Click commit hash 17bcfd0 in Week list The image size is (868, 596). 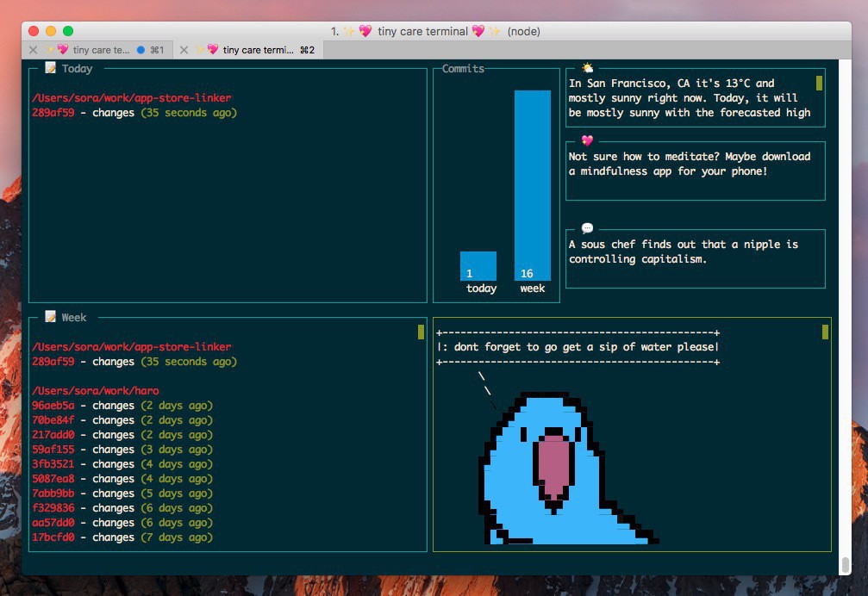point(53,537)
